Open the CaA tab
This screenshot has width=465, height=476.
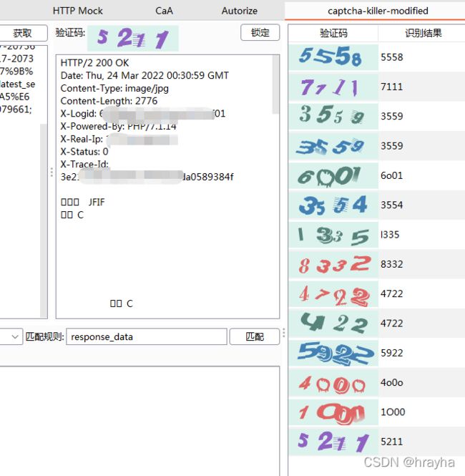tap(164, 11)
